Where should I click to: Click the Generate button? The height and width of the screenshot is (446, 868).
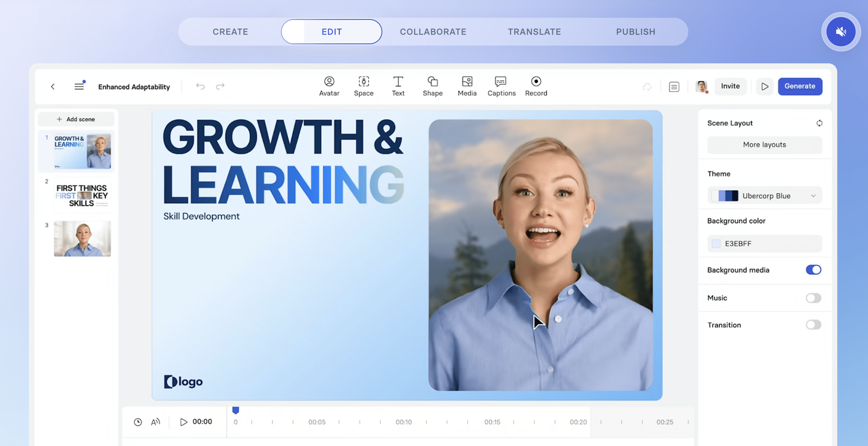800,86
